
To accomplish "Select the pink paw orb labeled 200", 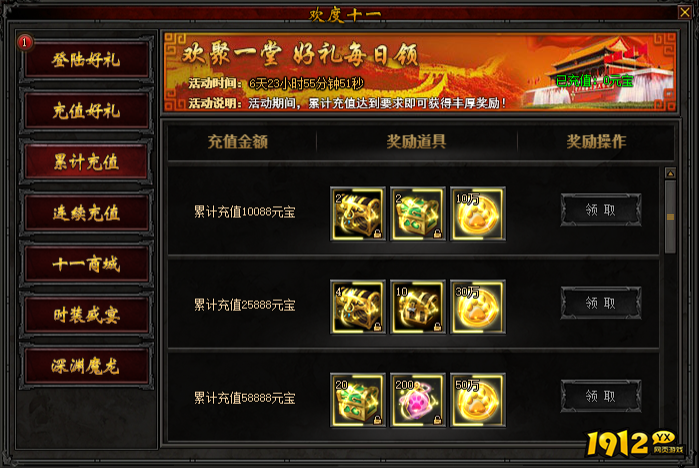I will point(418,400).
